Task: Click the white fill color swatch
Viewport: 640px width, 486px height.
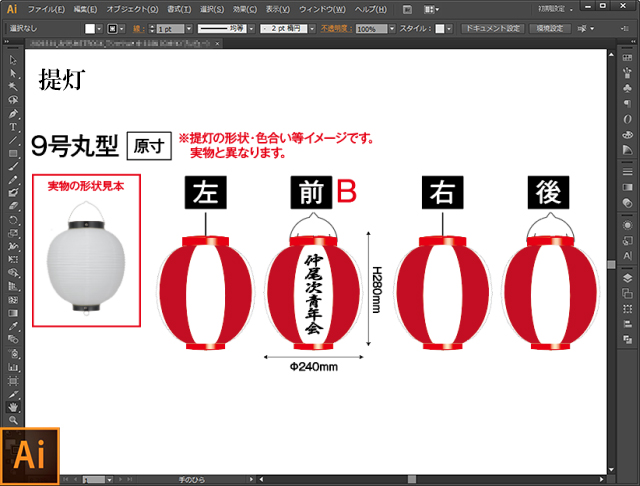Action: coord(90,29)
